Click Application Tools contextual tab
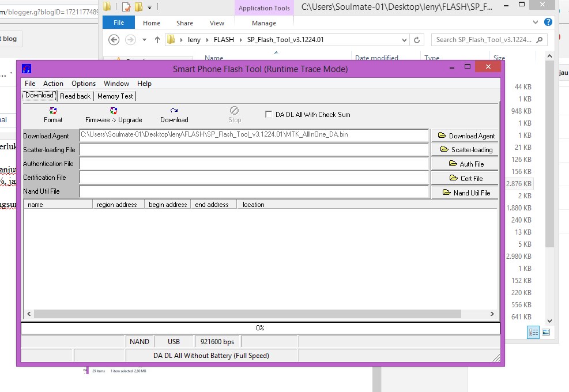The image size is (569, 392). pyautogui.click(x=264, y=8)
